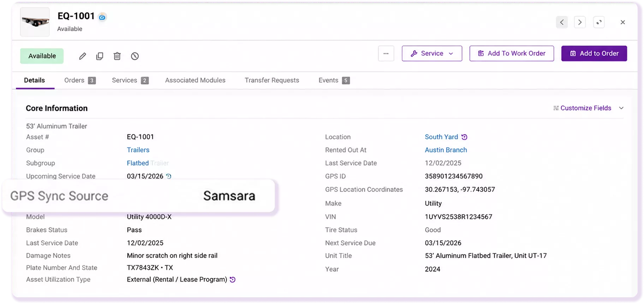Click the edit pencil icon

coord(82,56)
